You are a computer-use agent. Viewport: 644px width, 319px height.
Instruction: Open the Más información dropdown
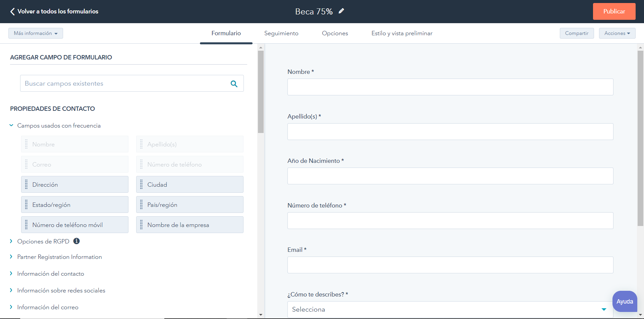pyautogui.click(x=36, y=33)
